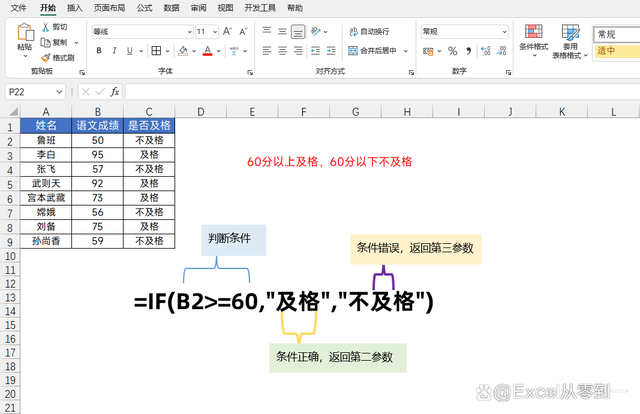Decrease the indent
This screenshot has width=640, height=414.
point(316,51)
